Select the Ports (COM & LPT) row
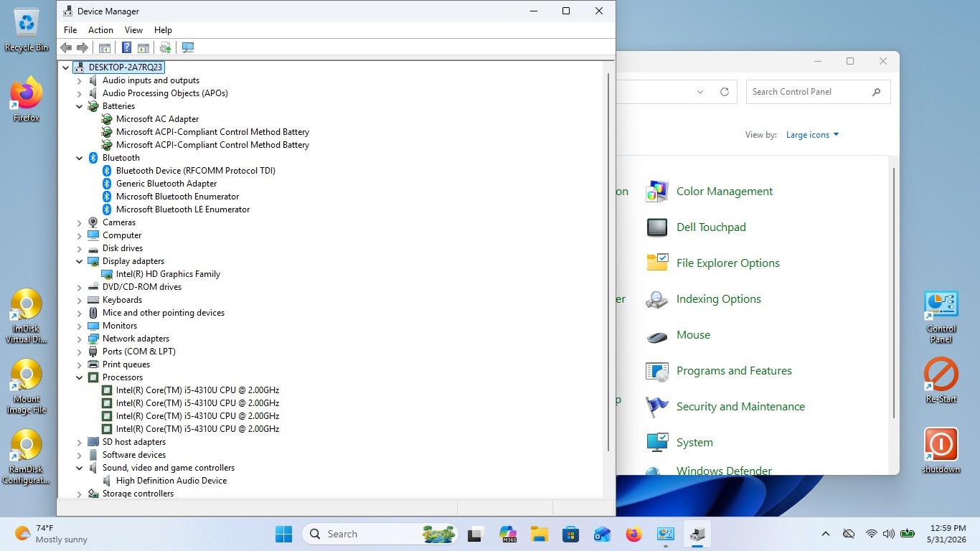Screen dimensions: 980x551 pyautogui.click(x=138, y=352)
